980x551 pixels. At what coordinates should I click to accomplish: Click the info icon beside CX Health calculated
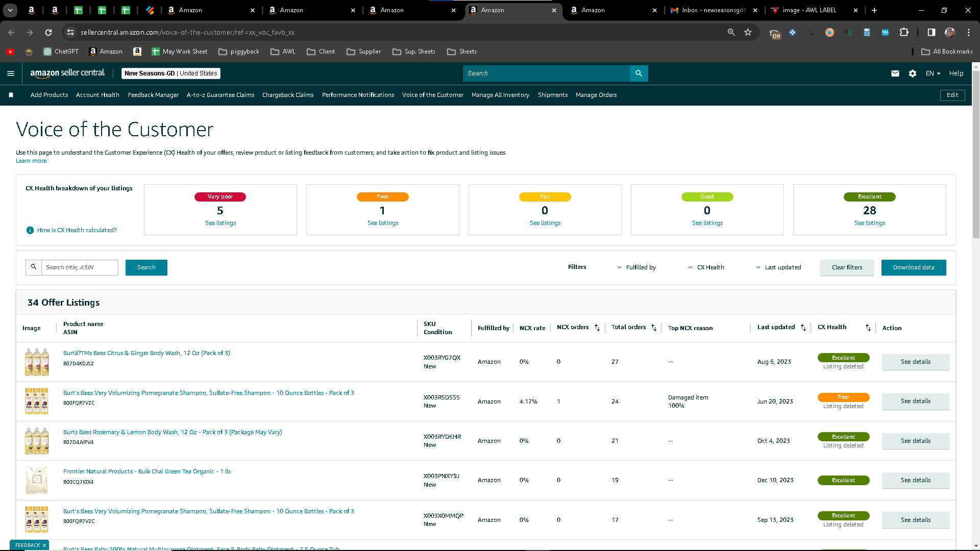click(30, 231)
